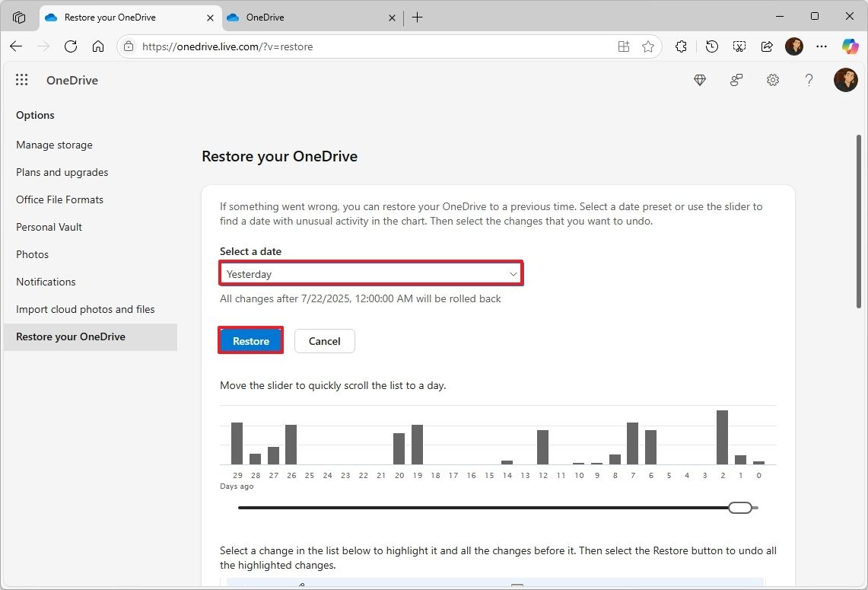Click the Help question mark icon

809,80
